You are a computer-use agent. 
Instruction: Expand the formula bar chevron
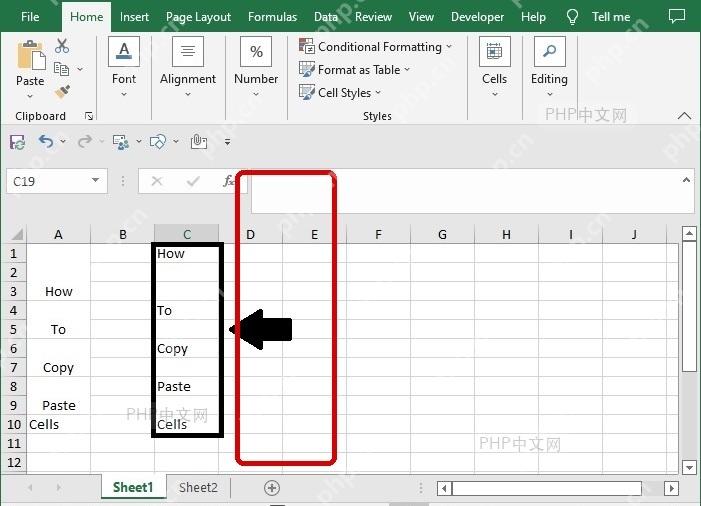point(686,180)
